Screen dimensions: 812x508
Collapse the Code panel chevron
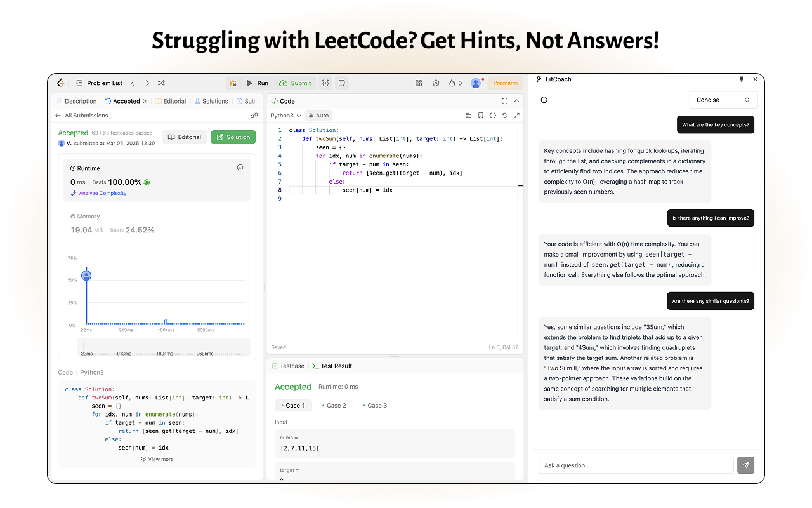click(516, 101)
